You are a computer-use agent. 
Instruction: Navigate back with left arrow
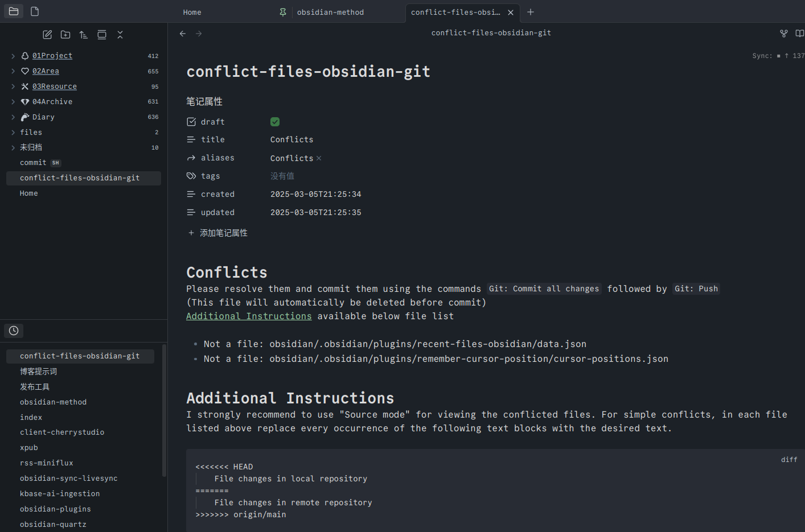pos(183,34)
